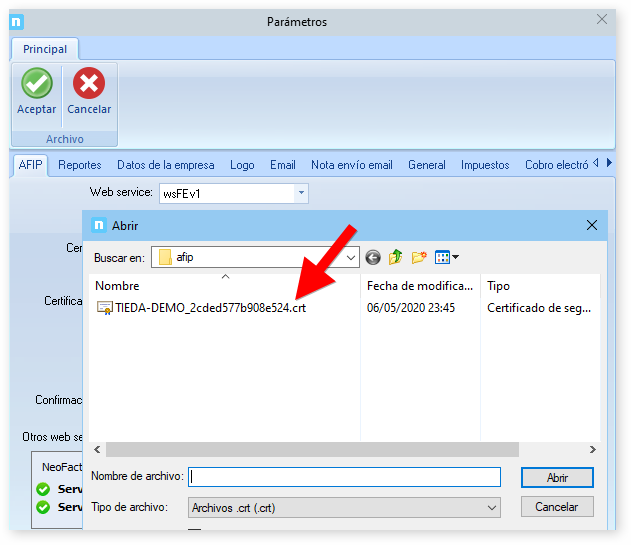Open the Impuestos tab
Screen dimensions: 631x545
coord(485,165)
